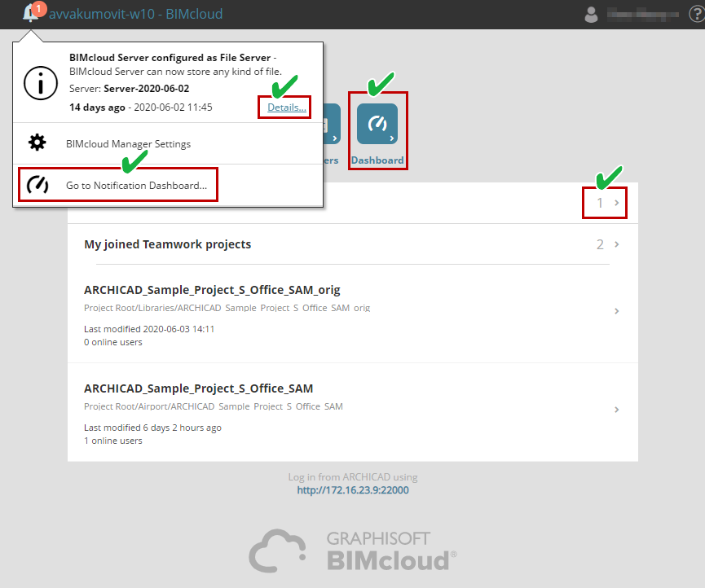
Task: Open the help question mark icon
Action: [x=697, y=15]
